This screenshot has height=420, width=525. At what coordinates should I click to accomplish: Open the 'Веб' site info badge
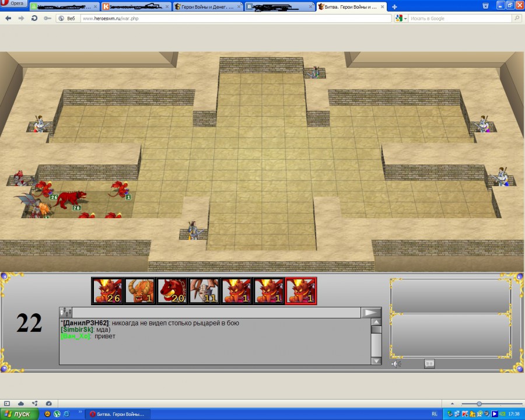[x=66, y=19]
